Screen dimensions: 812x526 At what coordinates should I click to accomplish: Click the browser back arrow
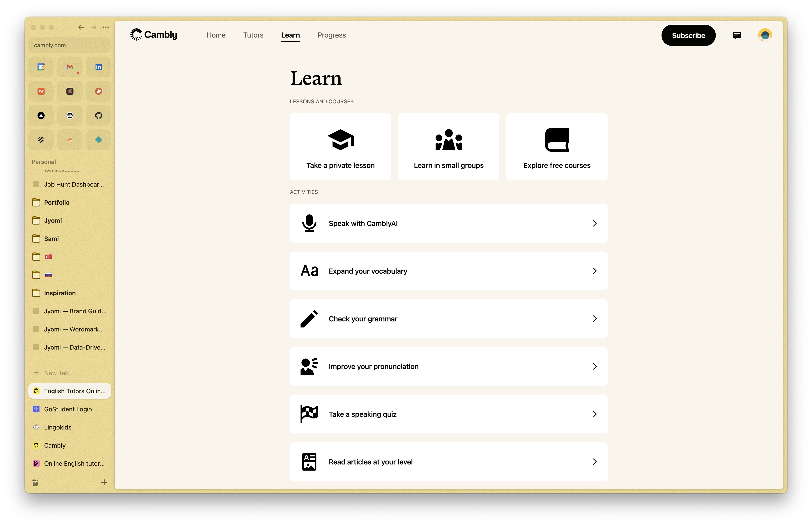point(81,27)
